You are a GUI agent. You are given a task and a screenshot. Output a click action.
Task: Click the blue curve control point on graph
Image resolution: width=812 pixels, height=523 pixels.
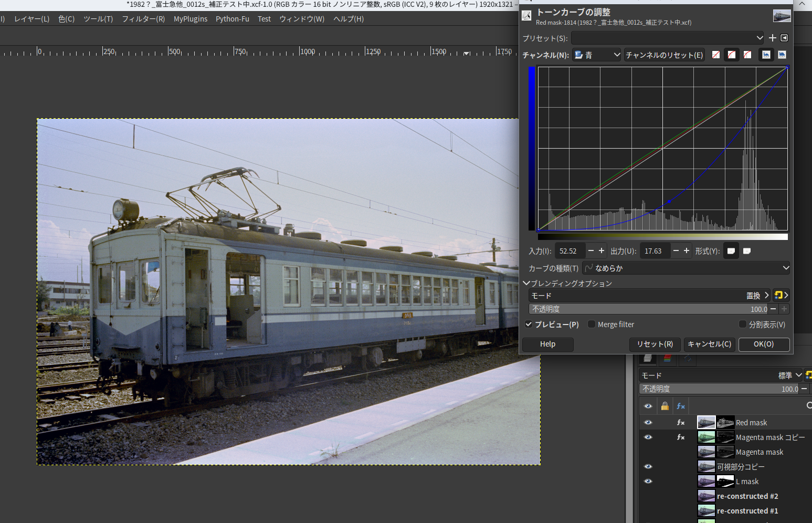coord(669,202)
